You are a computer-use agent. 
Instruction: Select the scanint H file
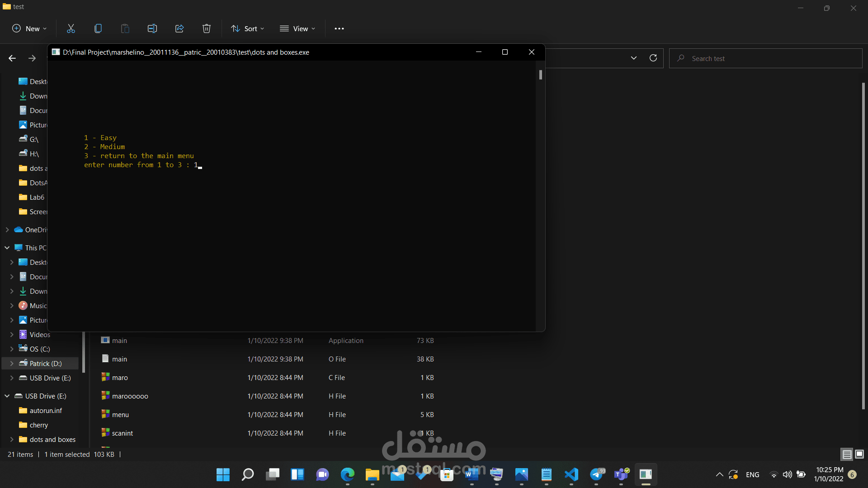[123, 433]
